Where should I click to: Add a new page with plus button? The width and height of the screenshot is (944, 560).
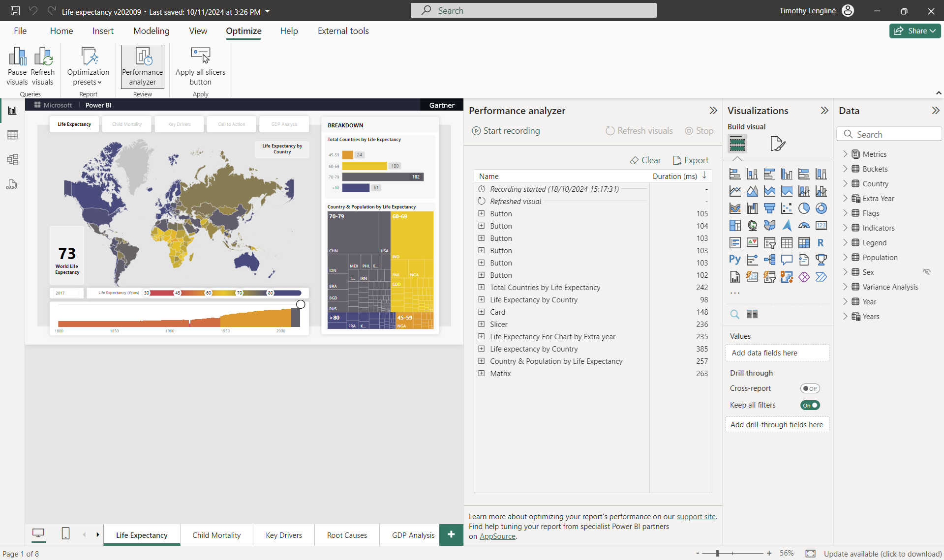[x=451, y=534]
